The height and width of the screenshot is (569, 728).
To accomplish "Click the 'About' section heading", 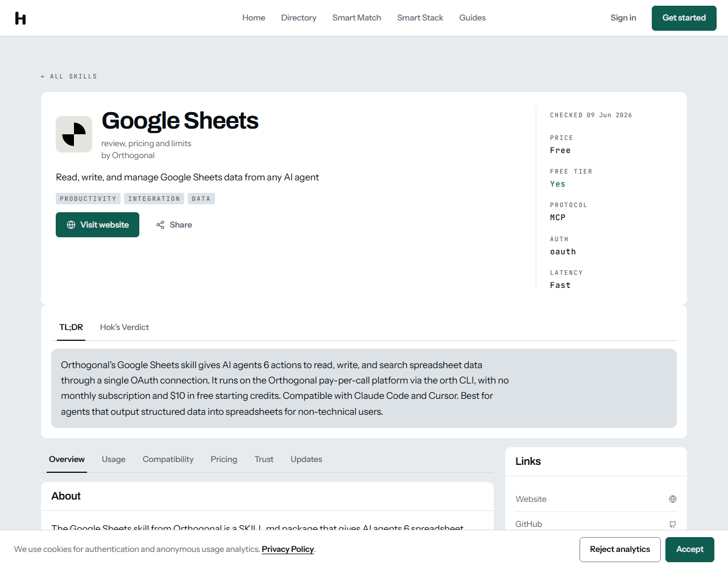I will [x=66, y=496].
